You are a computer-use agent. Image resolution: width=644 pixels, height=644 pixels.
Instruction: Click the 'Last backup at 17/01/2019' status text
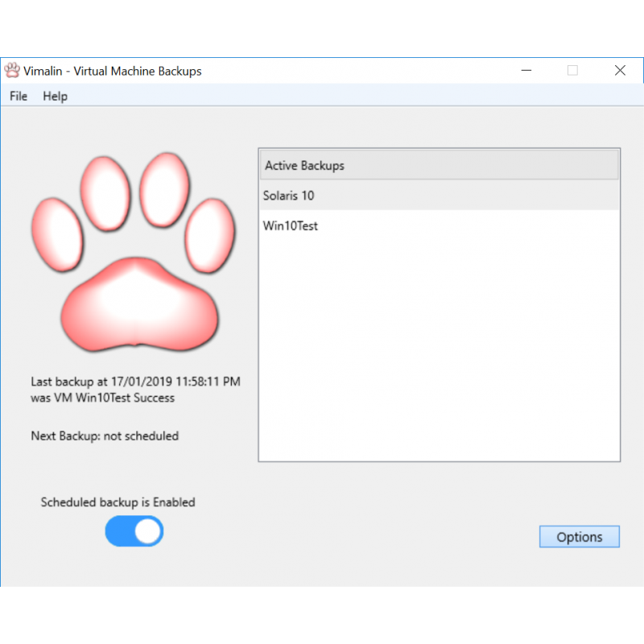tap(135, 390)
